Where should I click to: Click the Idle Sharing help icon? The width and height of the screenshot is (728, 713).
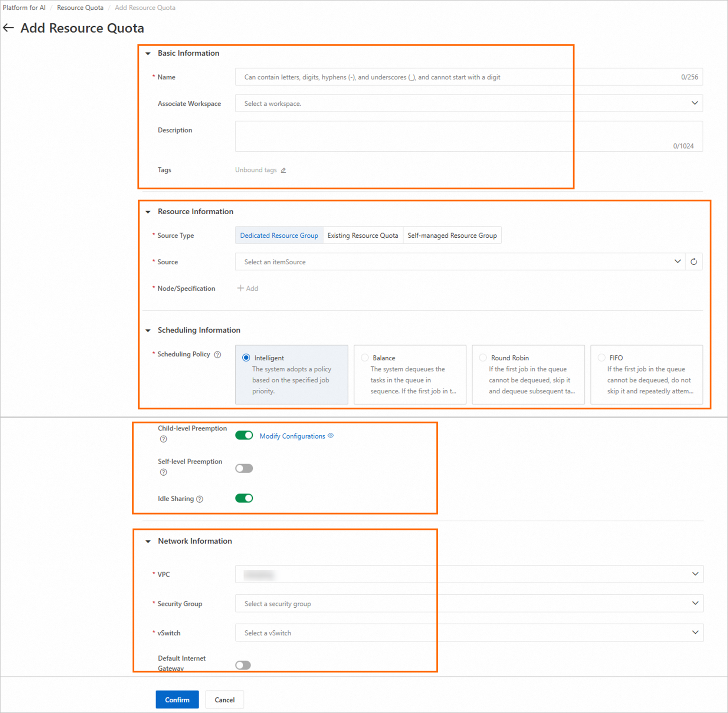(x=200, y=499)
